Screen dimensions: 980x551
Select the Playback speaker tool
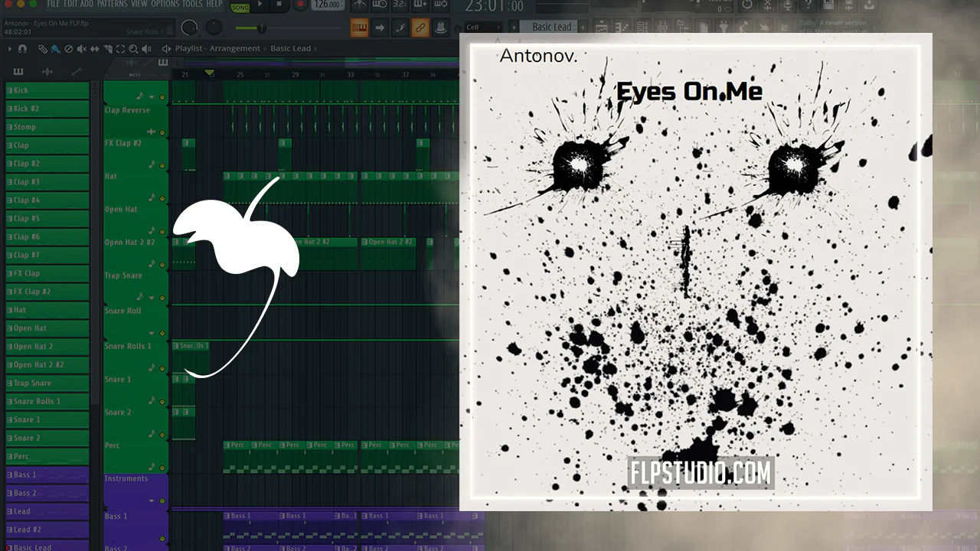145,48
